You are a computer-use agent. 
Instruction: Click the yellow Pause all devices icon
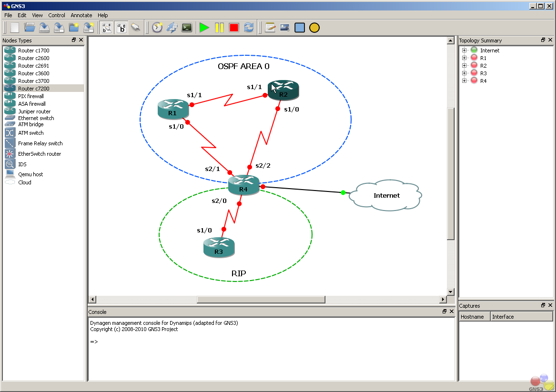pos(219,28)
